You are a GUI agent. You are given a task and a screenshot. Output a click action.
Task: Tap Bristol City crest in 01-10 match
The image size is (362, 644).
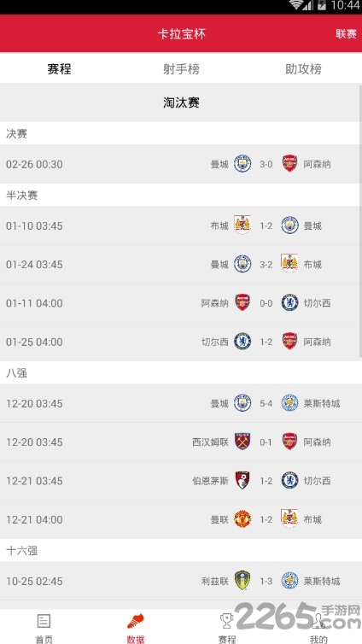[x=242, y=225]
